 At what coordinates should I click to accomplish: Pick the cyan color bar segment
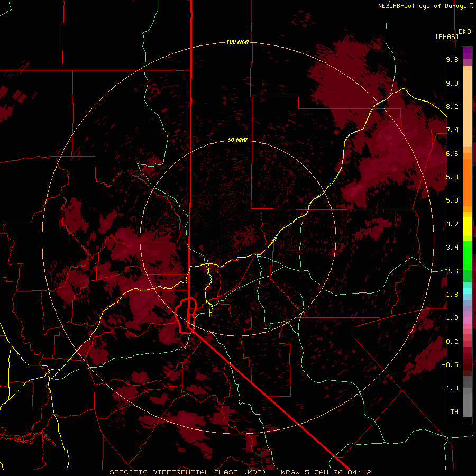coord(467,290)
